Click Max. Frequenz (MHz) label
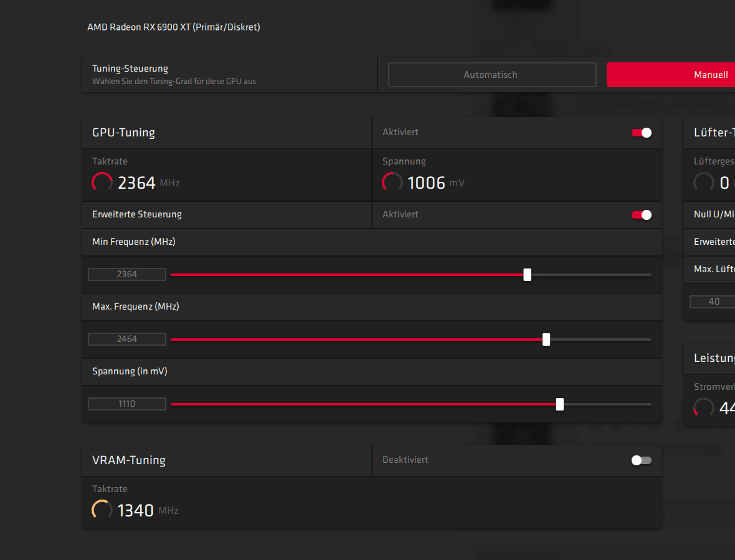 click(x=135, y=306)
